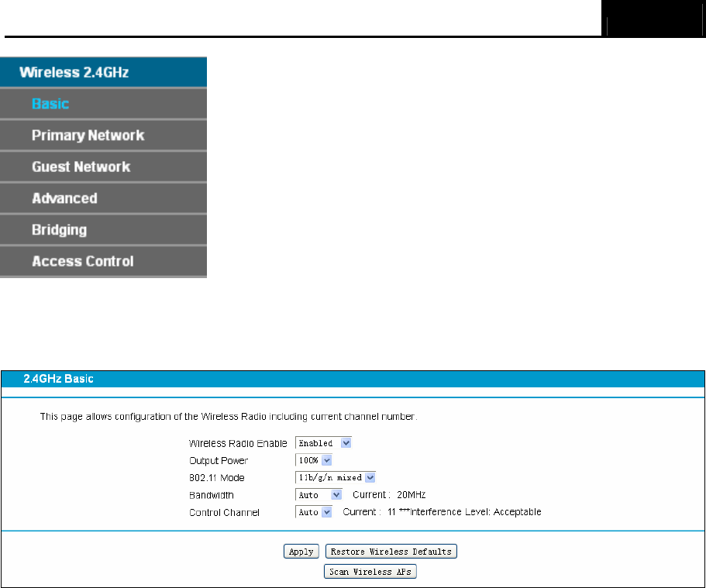Click the Apply button

click(x=301, y=551)
